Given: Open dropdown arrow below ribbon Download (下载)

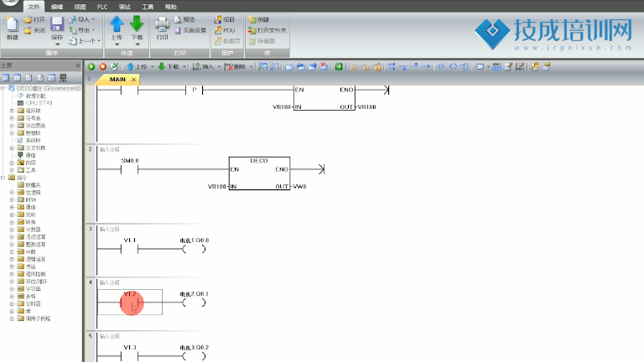Looking at the screenshot, I should pyautogui.click(x=138, y=44).
